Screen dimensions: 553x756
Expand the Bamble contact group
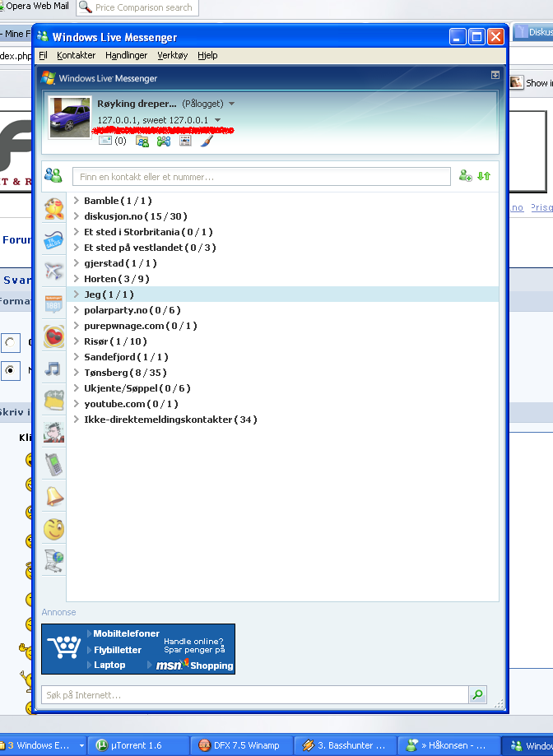click(x=76, y=200)
